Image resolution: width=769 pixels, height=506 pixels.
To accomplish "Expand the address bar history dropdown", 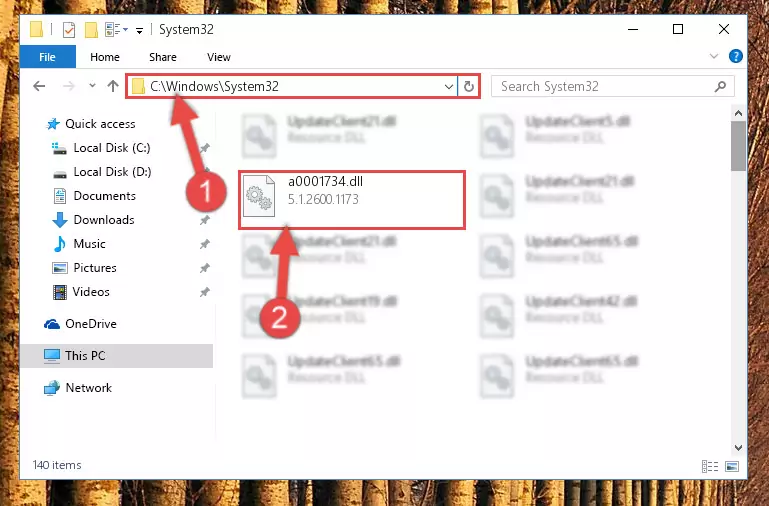I will (x=448, y=87).
